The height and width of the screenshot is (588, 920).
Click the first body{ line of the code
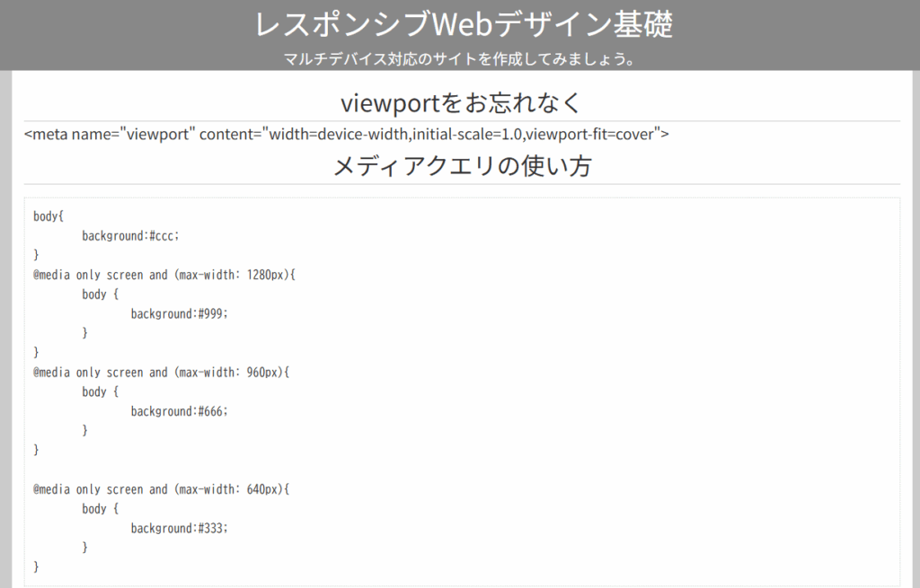tap(49, 216)
